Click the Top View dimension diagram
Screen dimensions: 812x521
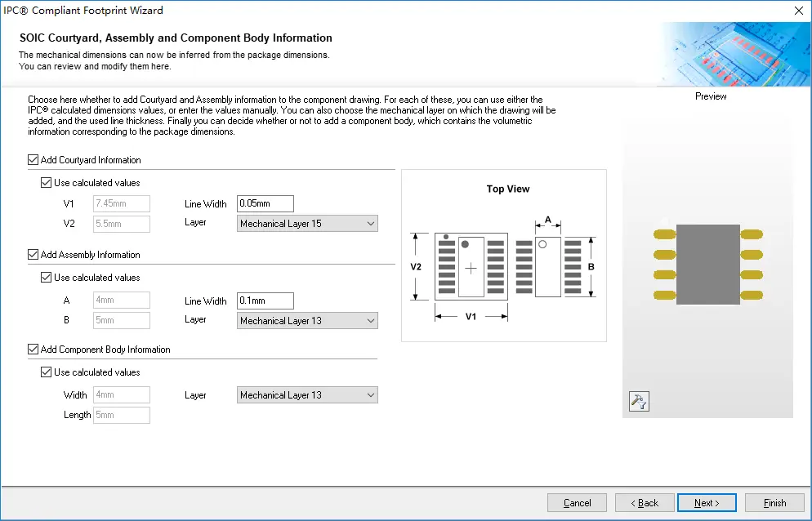tap(504, 256)
